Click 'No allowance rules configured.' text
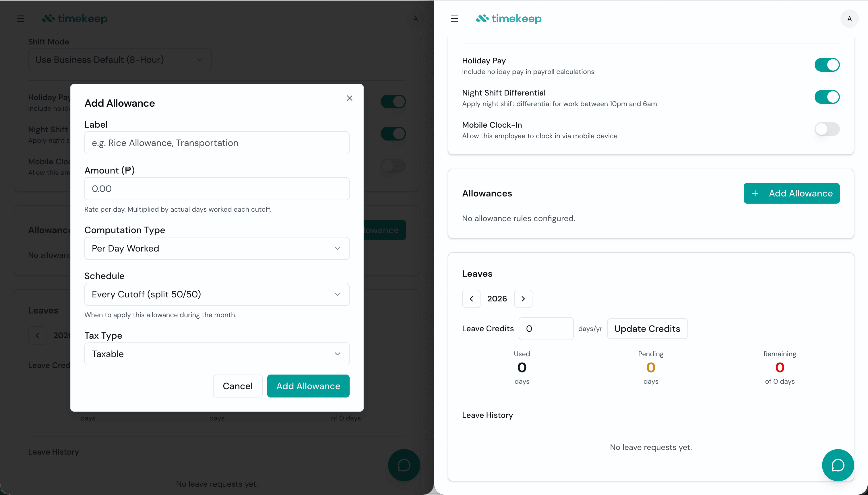868x495 pixels. 519,219
